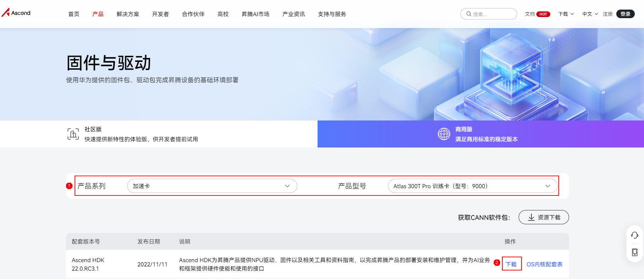644x279 pixels.
Task: Open the 解决方案 menu
Action: pyautogui.click(x=128, y=14)
